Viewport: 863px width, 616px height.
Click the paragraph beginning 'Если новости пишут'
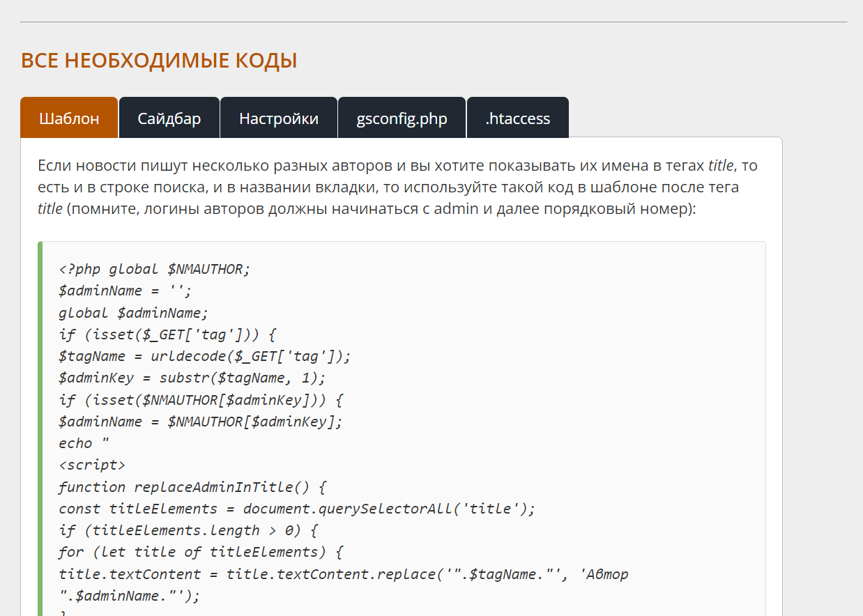(x=397, y=187)
